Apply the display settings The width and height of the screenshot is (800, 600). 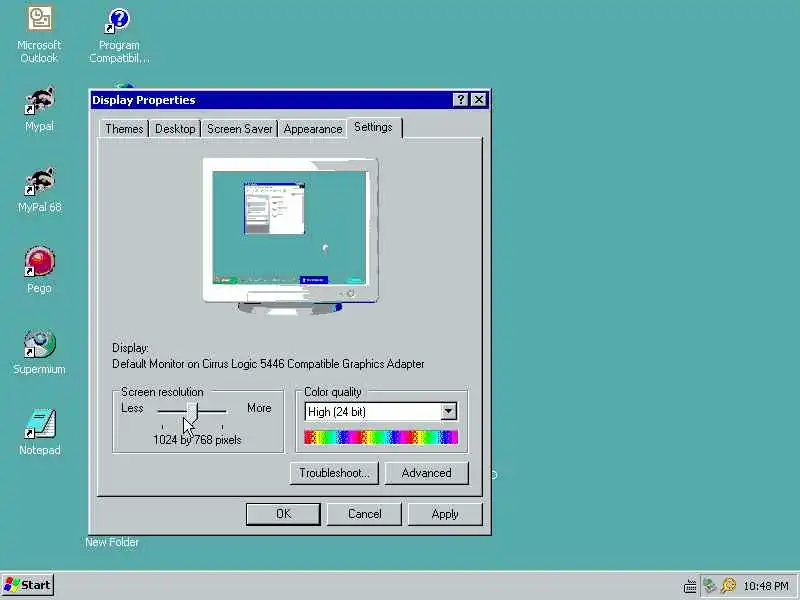[x=445, y=514]
